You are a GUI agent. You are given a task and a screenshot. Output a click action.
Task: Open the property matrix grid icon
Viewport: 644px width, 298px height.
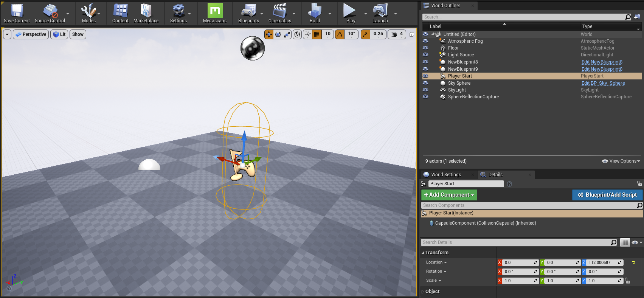625,242
